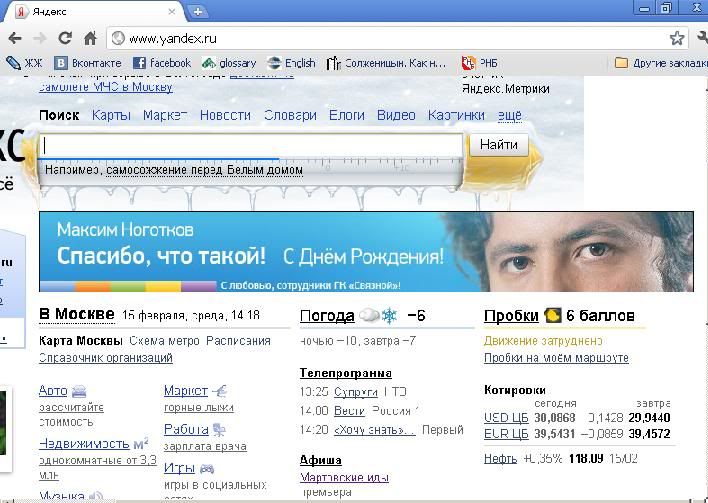
Task: Open the Телепрограмма link
Action: pos(346,373)
